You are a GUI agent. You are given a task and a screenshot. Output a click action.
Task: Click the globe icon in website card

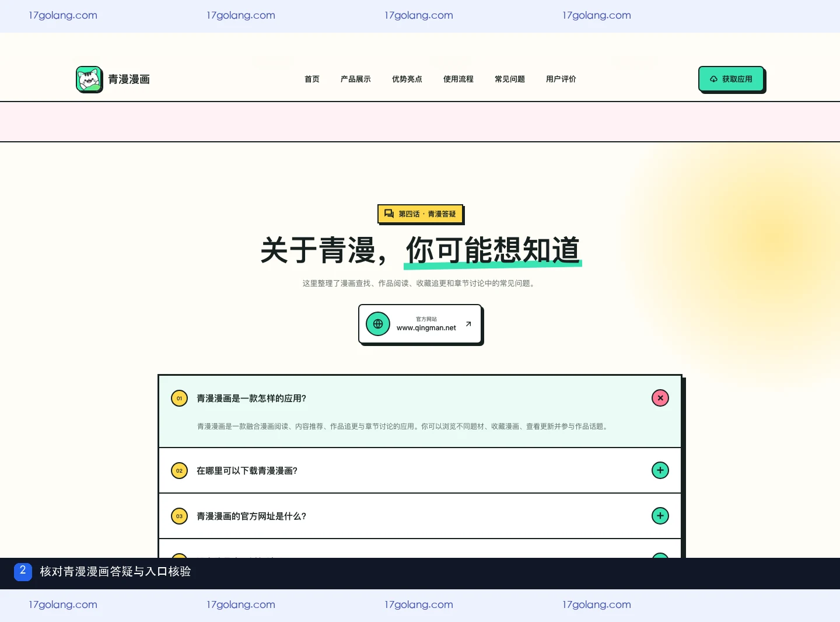point(378,324)
